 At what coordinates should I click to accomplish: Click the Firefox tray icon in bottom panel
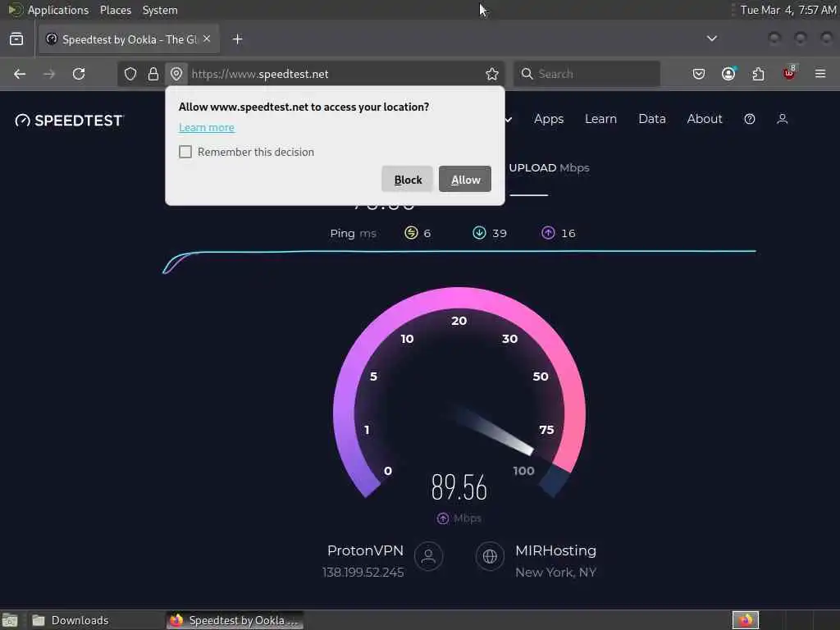coord(746,620)
